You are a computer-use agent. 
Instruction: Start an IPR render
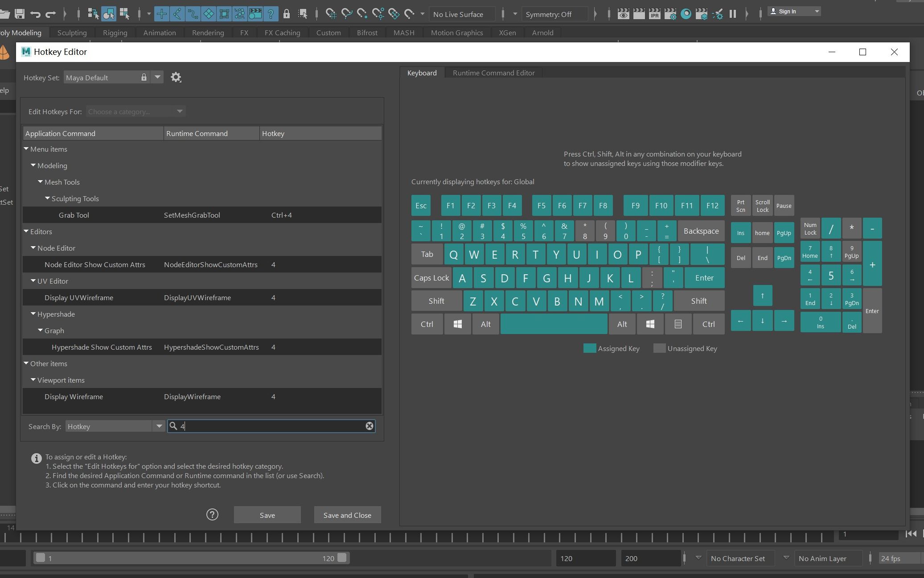[655, 14]
